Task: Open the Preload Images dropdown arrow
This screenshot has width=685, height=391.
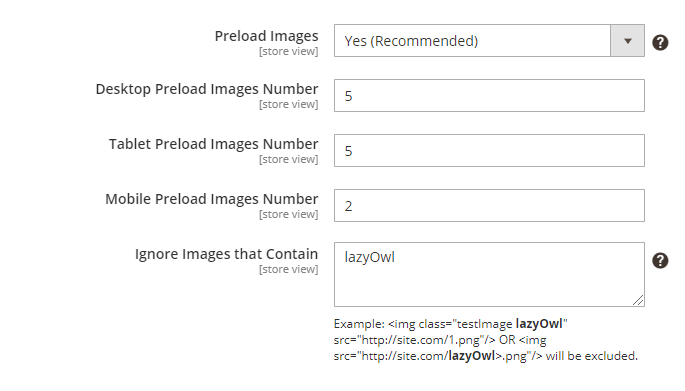Action: coord(627,41)
